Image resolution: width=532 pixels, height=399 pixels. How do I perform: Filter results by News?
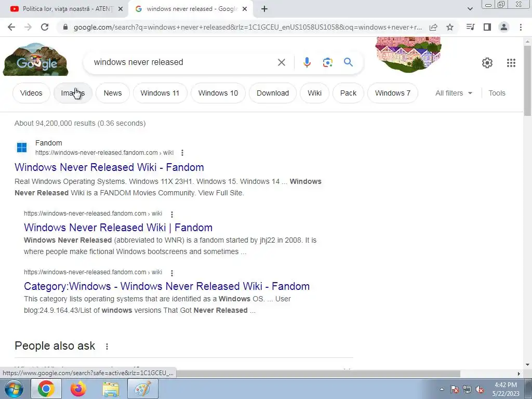(x=113, y=93)
